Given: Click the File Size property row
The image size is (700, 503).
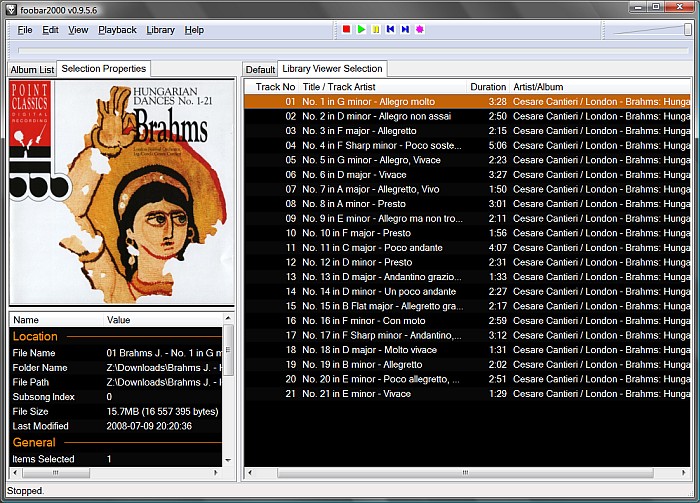Looking at the screenshot, I should (116, 412).
